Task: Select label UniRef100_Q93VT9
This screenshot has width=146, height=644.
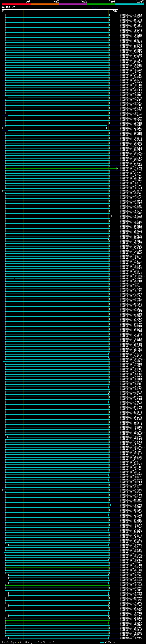Action: pos(131,40)
